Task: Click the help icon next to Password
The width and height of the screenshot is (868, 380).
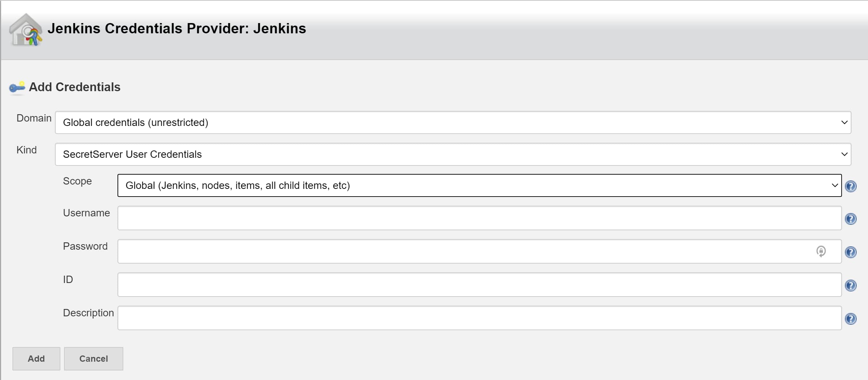Action: 850,252
